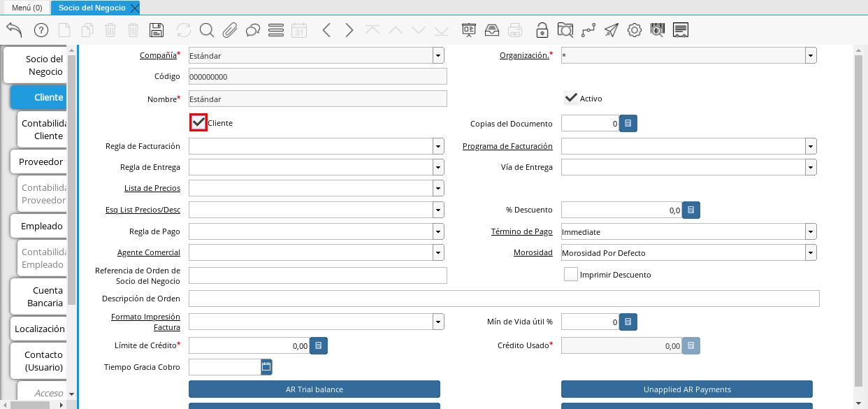The image size is (868, 409).
Task: Open the settings gear icon
Action: pos(635,30)
